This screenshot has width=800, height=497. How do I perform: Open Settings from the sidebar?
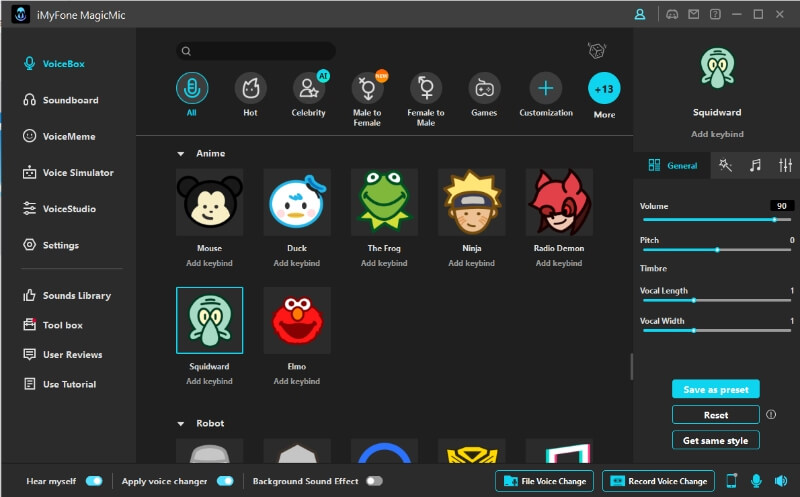[51, 245]
